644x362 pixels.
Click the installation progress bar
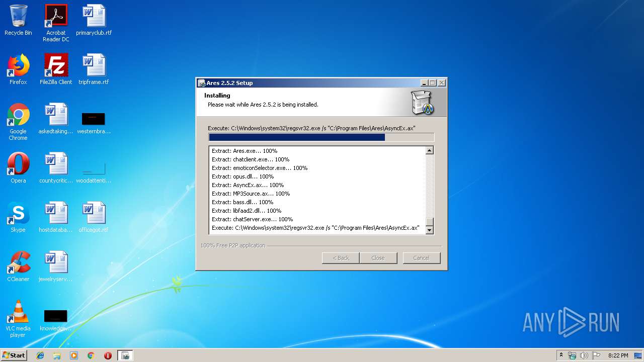321,137
